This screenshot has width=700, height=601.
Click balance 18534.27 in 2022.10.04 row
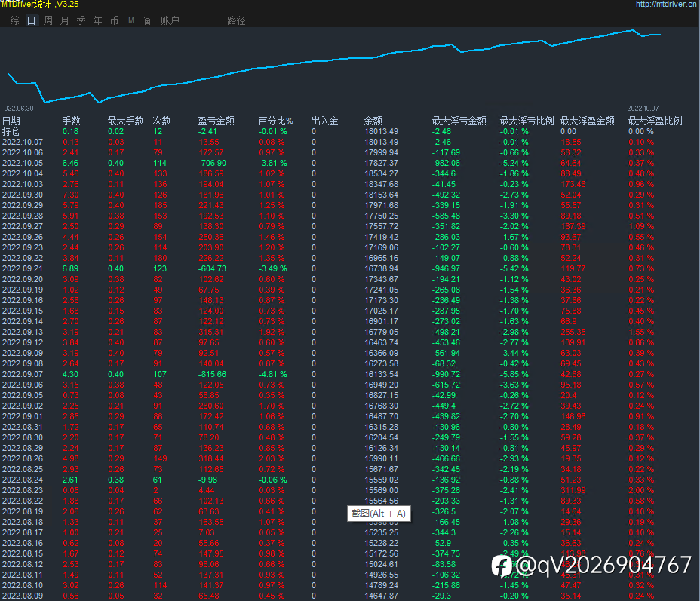(381, 173)
